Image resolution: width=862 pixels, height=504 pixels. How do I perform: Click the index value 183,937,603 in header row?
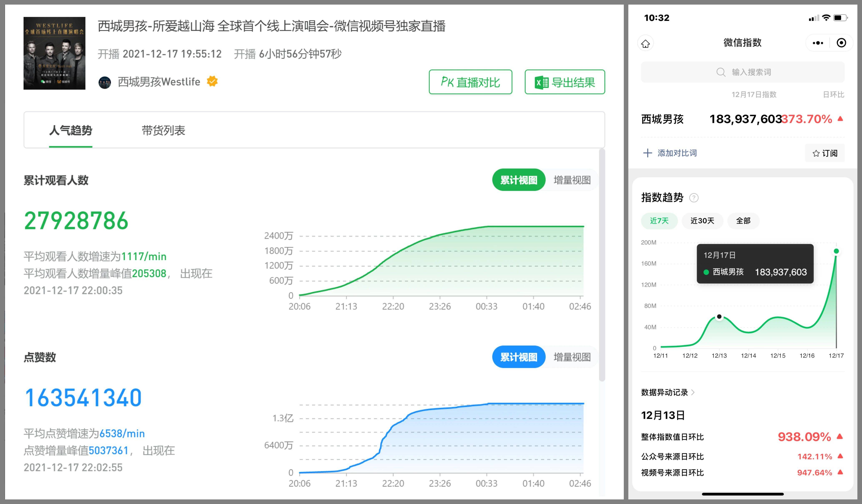[x=746, y=119]
